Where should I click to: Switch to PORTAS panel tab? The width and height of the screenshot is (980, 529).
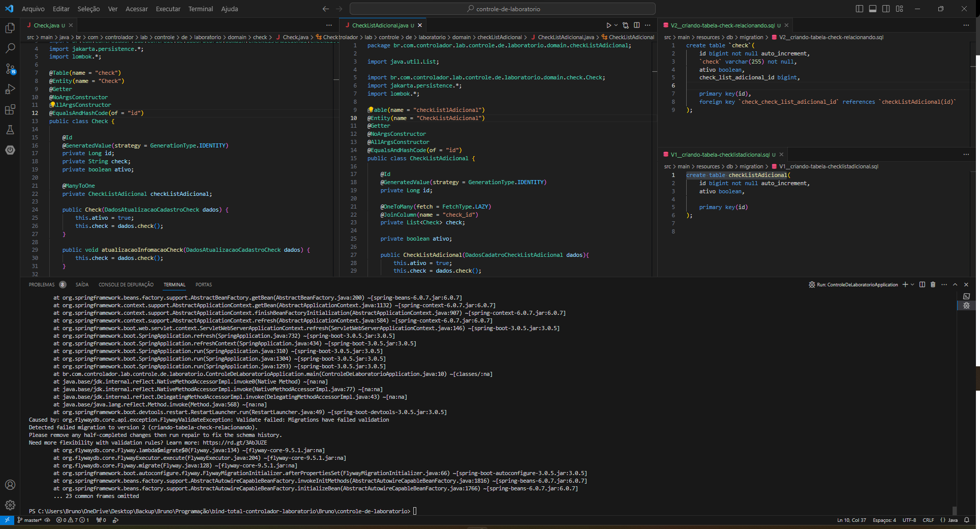204,285
